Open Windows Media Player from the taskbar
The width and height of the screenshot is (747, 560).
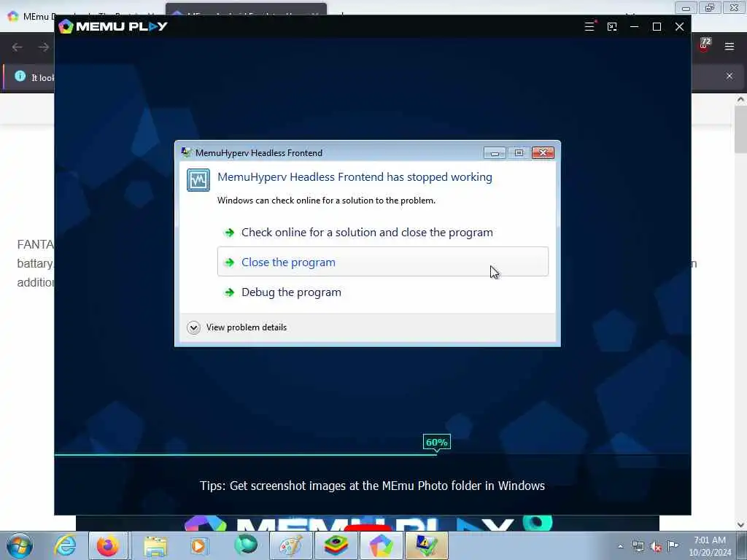point(198,545)
